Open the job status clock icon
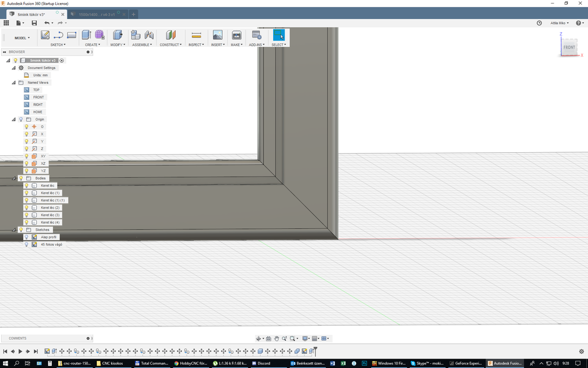This screenshot has height=368, width=588. [539, 23]
